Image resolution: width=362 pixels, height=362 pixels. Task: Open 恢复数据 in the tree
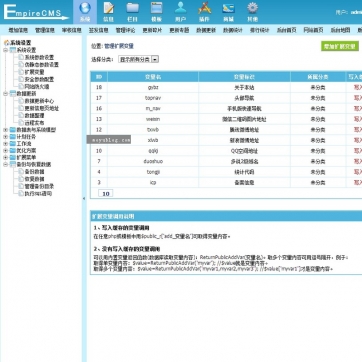coord(34,179)
